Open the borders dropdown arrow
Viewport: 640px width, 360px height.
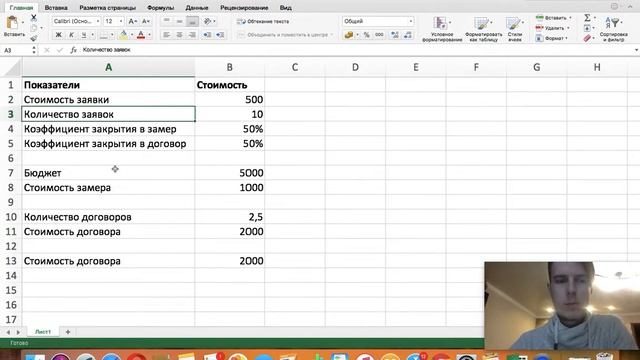click(x=112, y=35)
